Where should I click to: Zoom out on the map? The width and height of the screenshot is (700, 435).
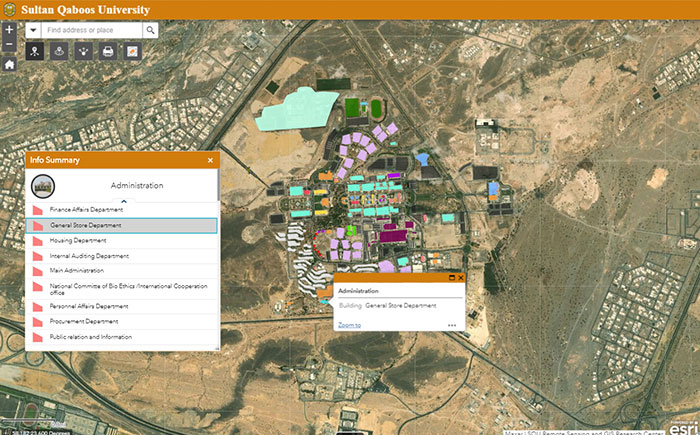(9, 44)
